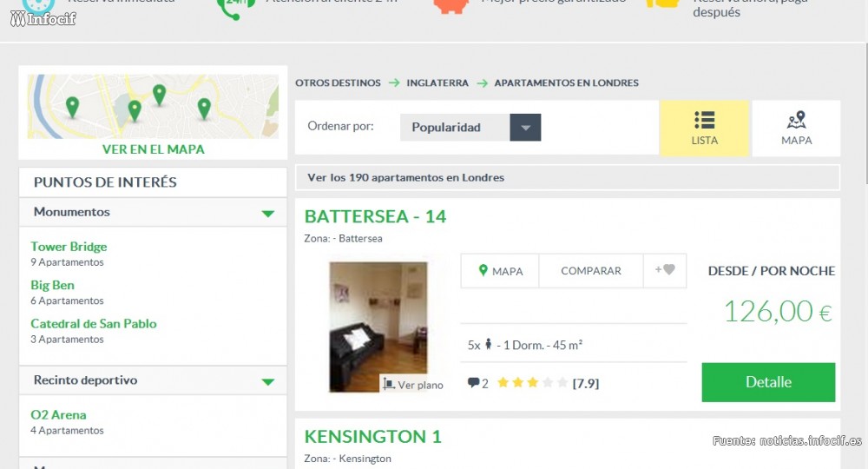Filter by O2 Arena apartments
Screen dimensions: 868x469
58,415
